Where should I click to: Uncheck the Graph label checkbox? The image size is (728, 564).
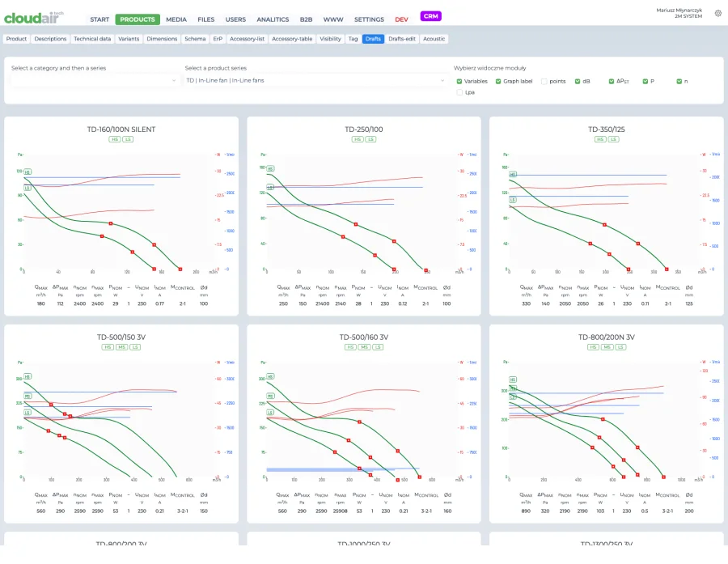point(498,81)
